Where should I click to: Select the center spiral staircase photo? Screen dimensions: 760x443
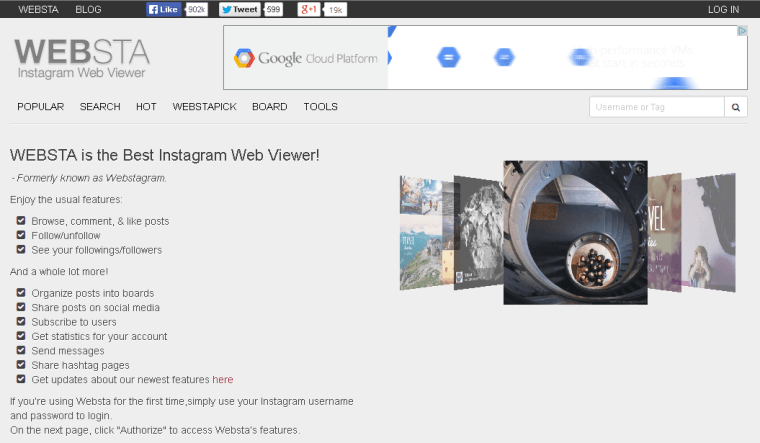tap(575, 233)
